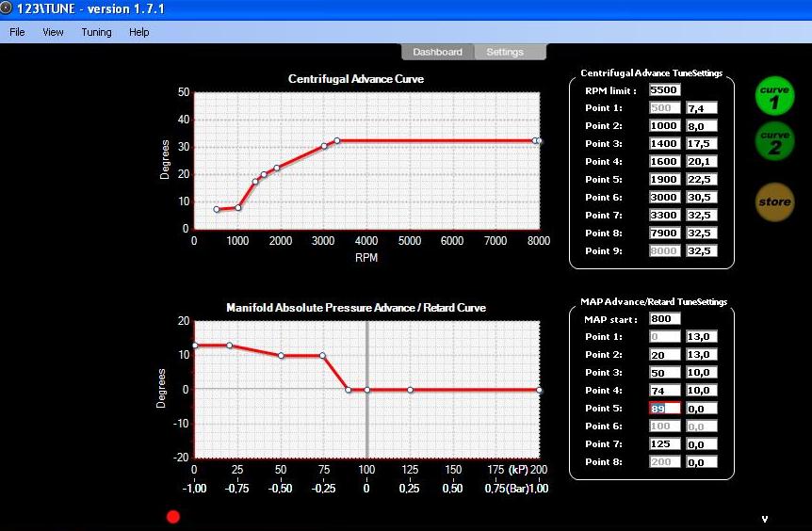Click the 3000 RPM point on centrifugal curve
Viewport: 812px width, 531px height.
[324, 146]
